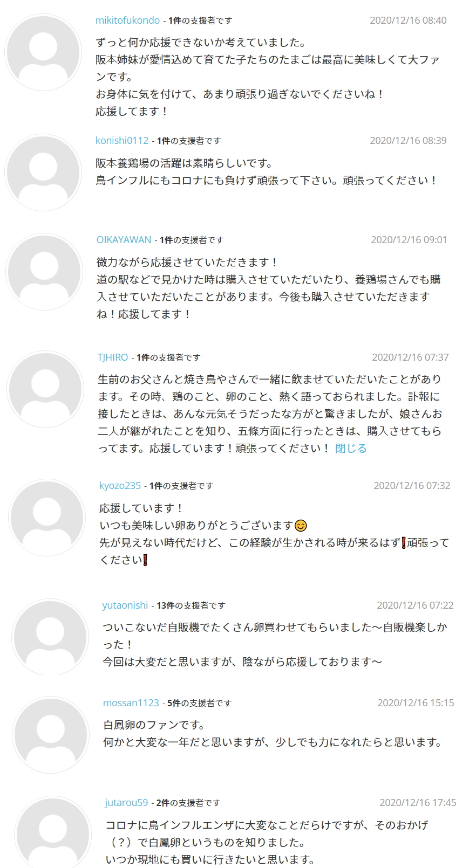The height and width of the screenshot is (868, 476).
Task: Go to kyozo235's profile link
Action: [120, 486]
